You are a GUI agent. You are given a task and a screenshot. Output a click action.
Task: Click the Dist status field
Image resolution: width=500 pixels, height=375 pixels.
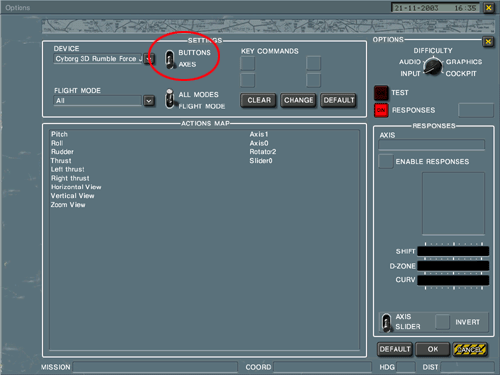tap(467, 367)
